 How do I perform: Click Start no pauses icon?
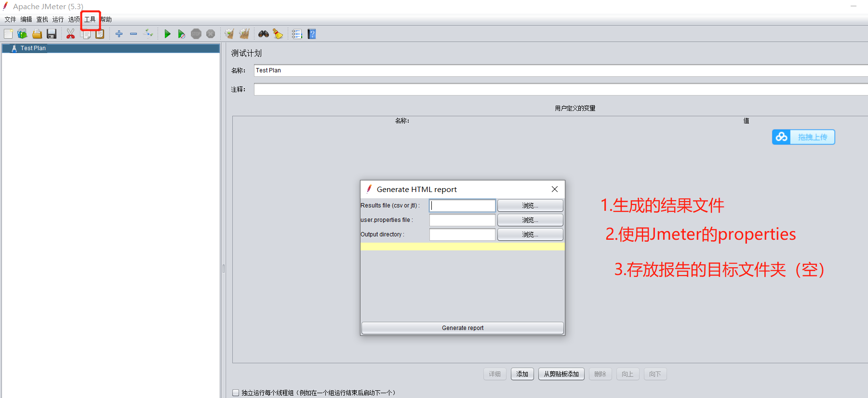click(x=181, y=34)
